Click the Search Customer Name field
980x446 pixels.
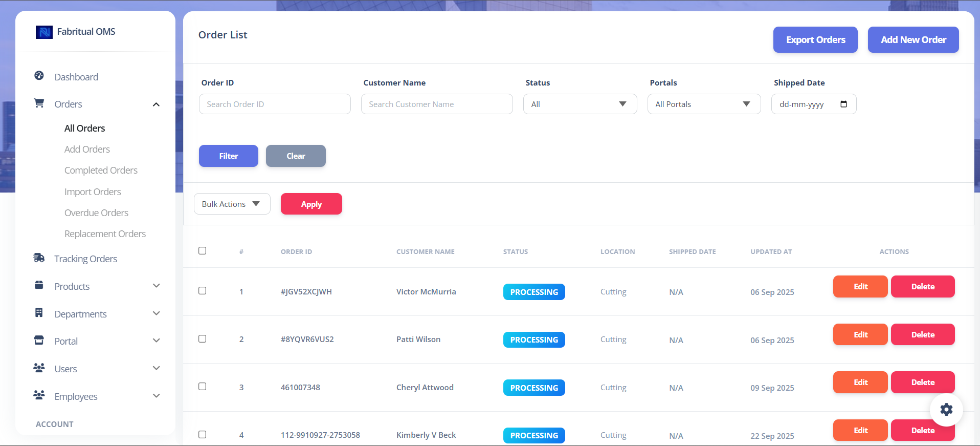pos(437,104)
